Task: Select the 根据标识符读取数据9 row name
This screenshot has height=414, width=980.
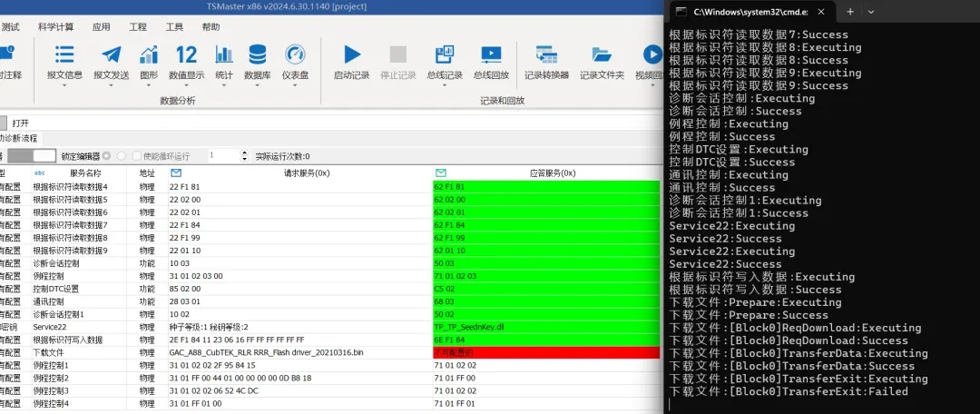Action: (x=71, y=251)
